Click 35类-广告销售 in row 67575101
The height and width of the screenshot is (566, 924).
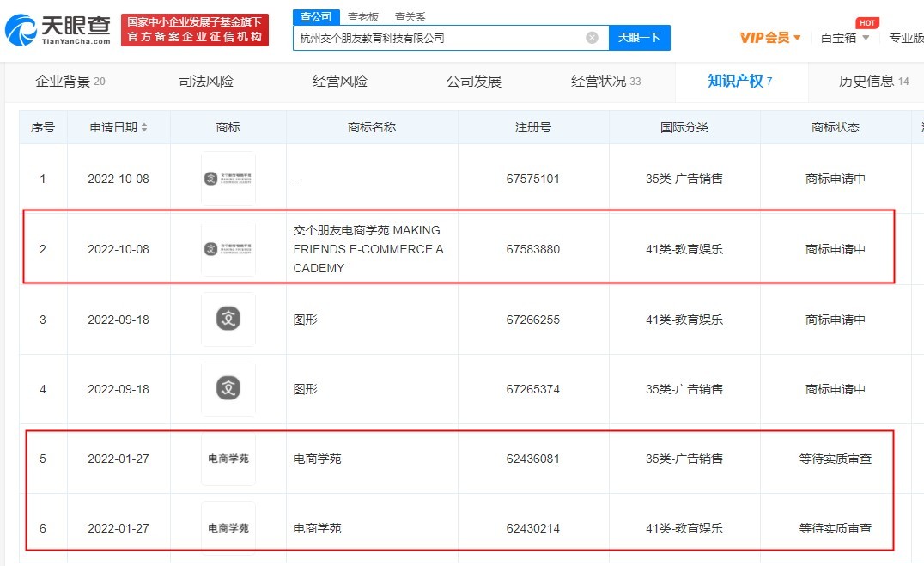coord(684,179)
